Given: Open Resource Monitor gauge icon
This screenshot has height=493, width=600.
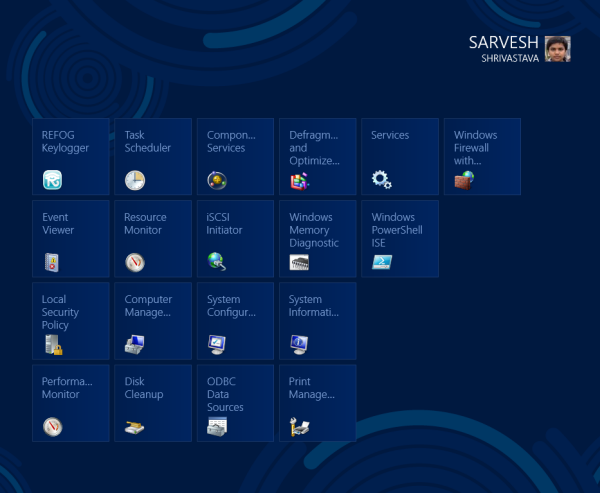Looking at the screenshot, I should [135, 263].
